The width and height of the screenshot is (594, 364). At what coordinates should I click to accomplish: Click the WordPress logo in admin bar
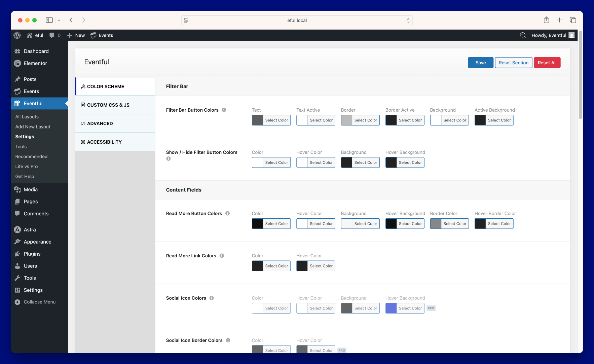click(17, 35)
